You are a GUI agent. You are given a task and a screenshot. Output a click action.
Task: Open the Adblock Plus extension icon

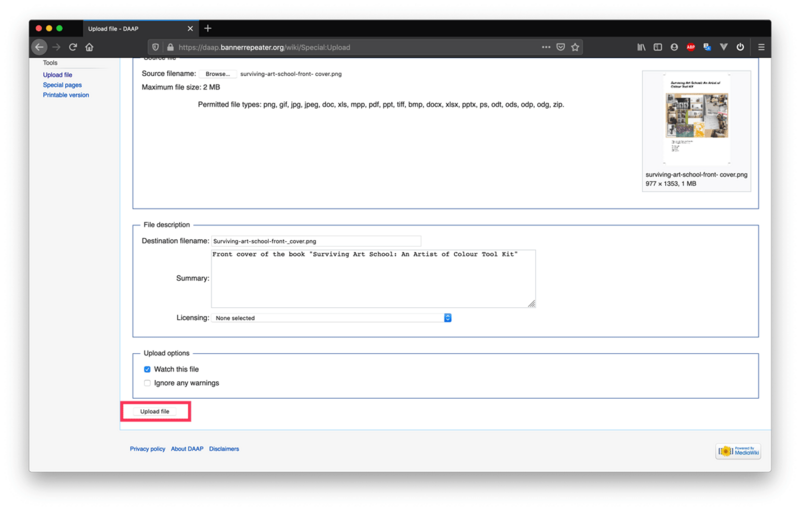[691, 47]
